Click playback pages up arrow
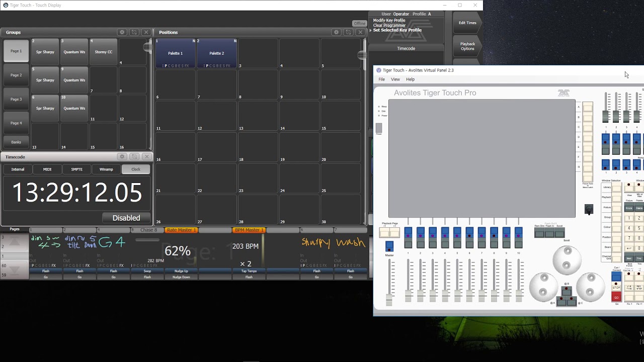This screenshot has height=362, width=644. pyautogui.click(x=14, y=242)
